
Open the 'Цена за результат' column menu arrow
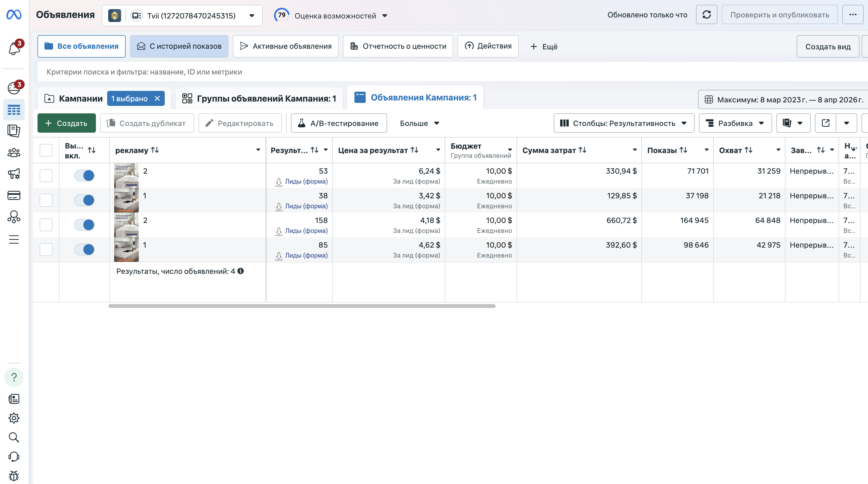[x=438, y=150]
